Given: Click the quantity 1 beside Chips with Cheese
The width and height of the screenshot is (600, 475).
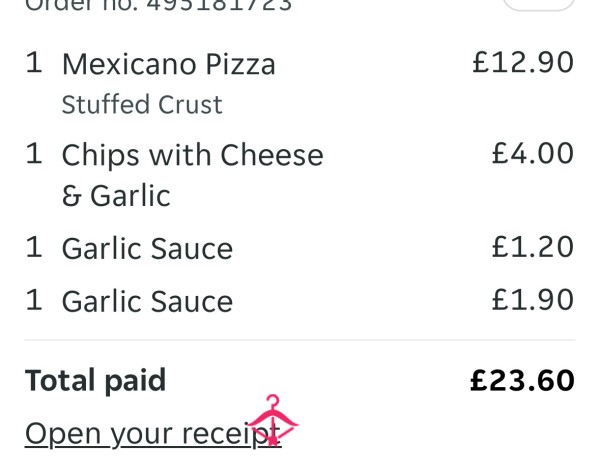Looking at the screenshot, I should pos(34,154).
